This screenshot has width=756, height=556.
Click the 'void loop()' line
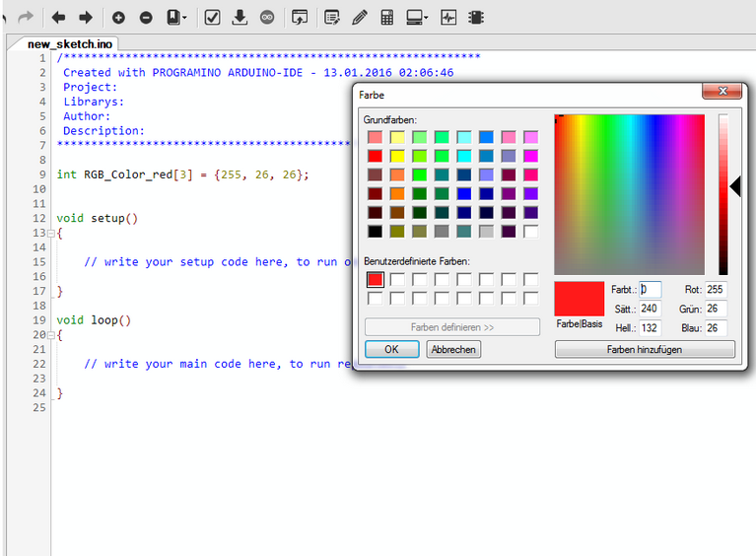coord(94,320)
